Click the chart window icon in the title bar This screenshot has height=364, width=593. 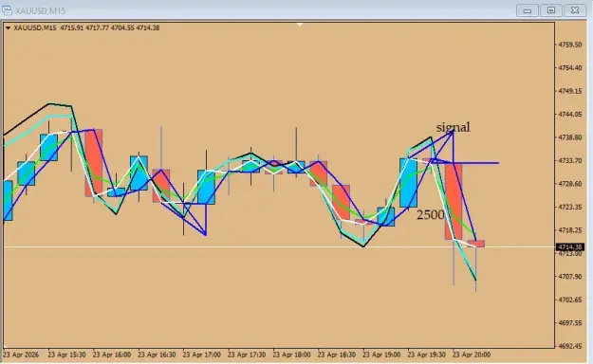pyautogui.click(x=7, y=10)
